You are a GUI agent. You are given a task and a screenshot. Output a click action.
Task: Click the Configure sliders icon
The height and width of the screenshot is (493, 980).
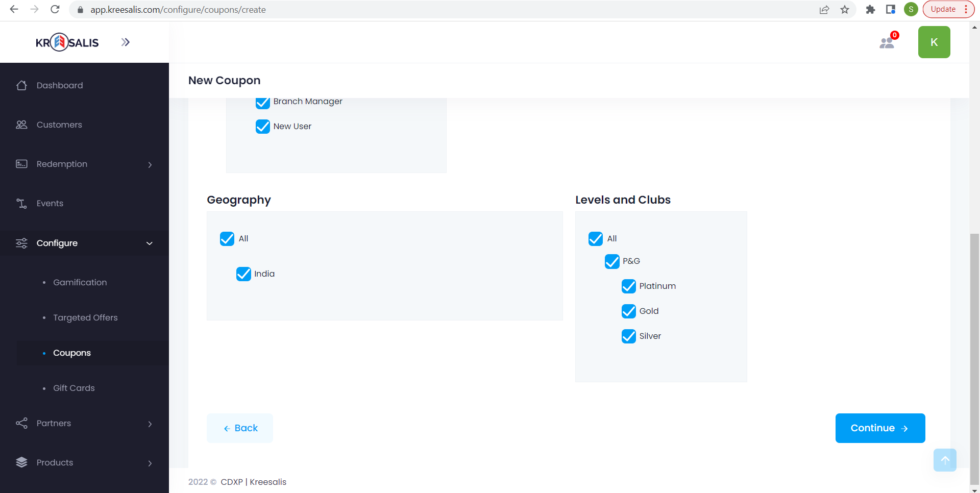coord(21,243)
